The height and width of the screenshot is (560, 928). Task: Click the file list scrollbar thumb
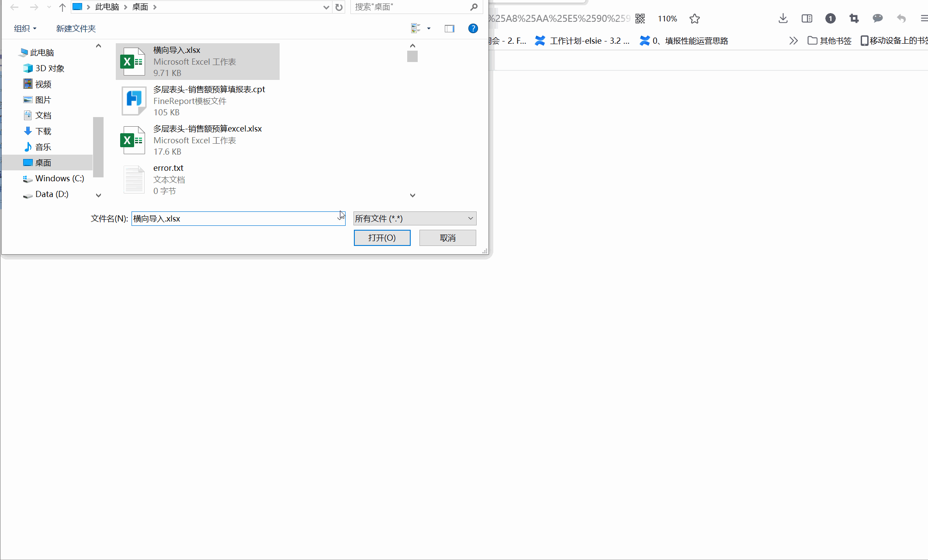tap(412, 56)
